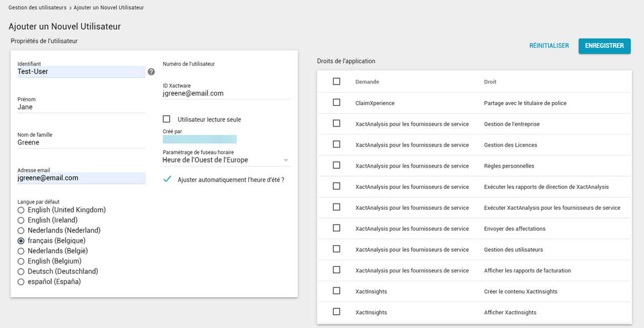
Task: Go to Gestion des utilisateurs breadcrumb
Action: point(37,8)
